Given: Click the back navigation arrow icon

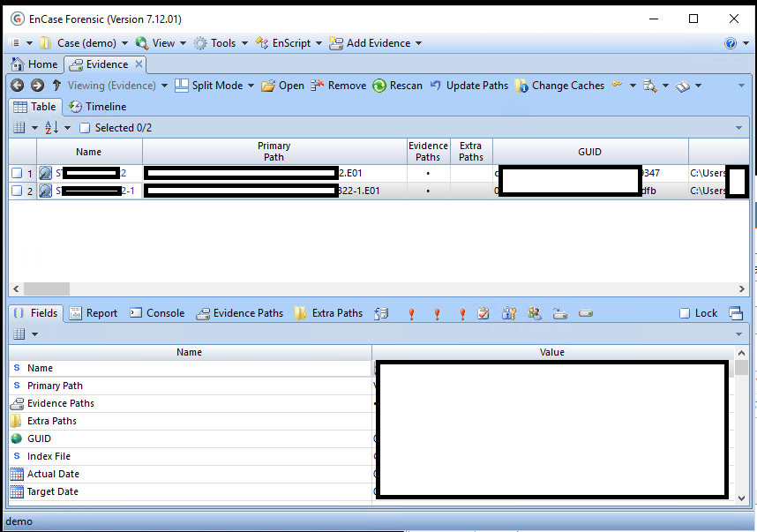Looking at the screenshot, I should (18, 86).
